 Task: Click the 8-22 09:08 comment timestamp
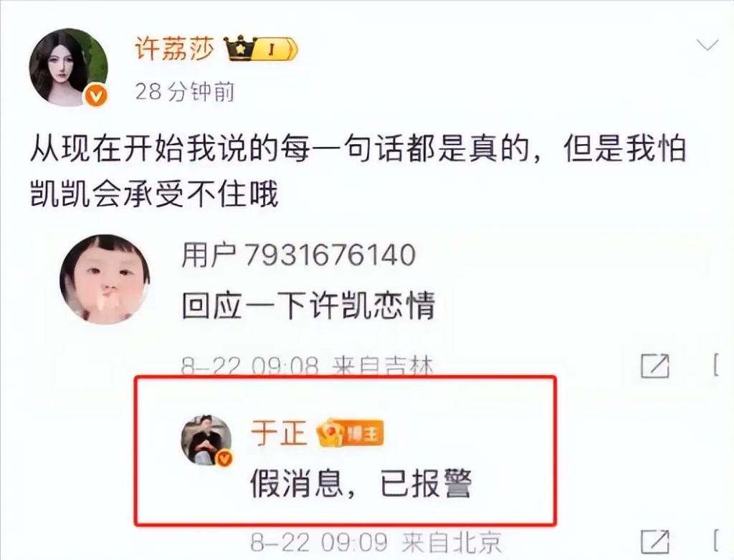click(250, 366)
